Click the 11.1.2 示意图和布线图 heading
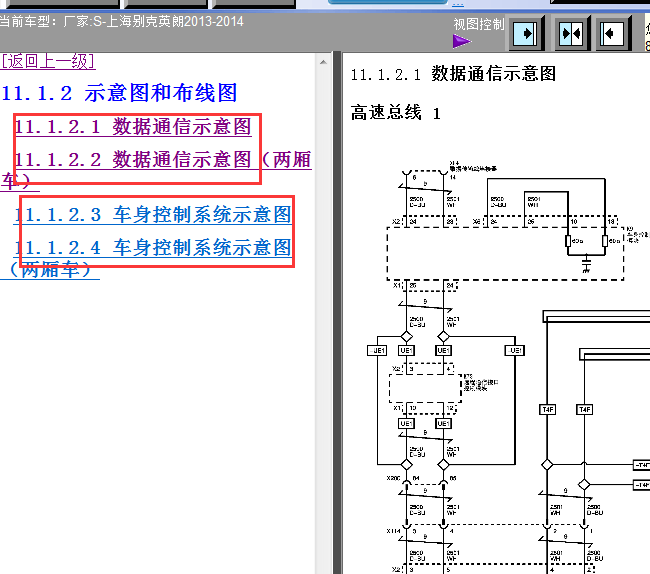Screen dimensions: 650x574 coord(119,93)
